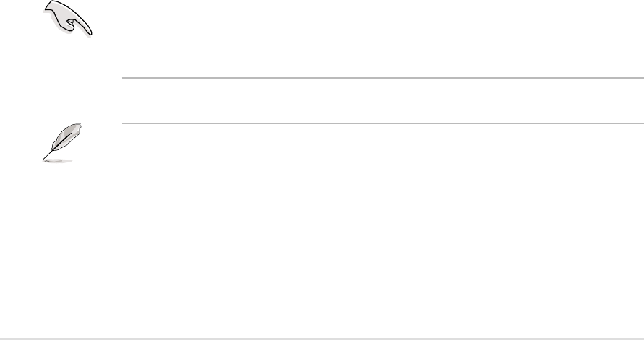The width and height of the screenshot is (644, 340).
Task: Click inside the empty caution box area
Action: click(x=382, y=40)
